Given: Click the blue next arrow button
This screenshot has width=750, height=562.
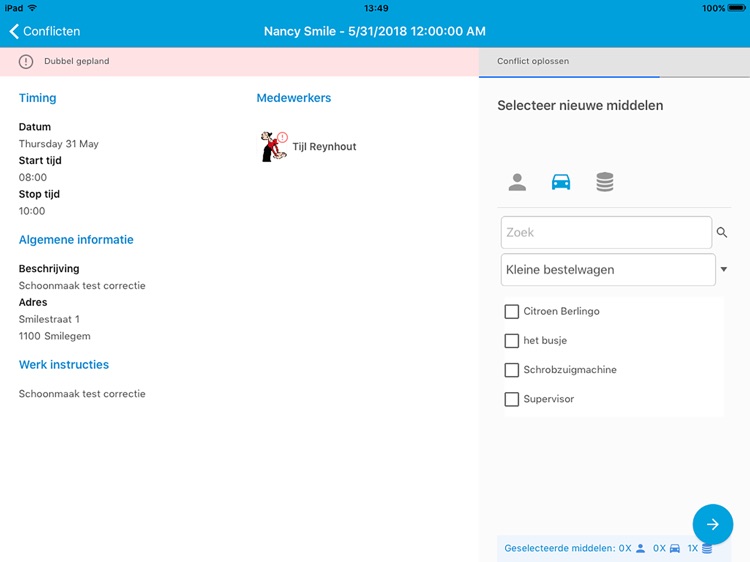Looking at the screenshot, I should click(712, 524).
